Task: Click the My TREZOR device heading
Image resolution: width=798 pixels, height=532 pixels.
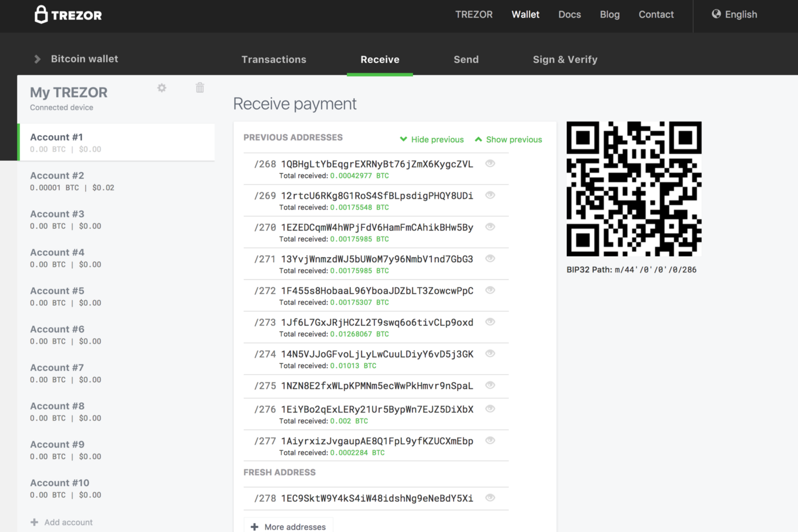Action: click(x=69, y=93)
